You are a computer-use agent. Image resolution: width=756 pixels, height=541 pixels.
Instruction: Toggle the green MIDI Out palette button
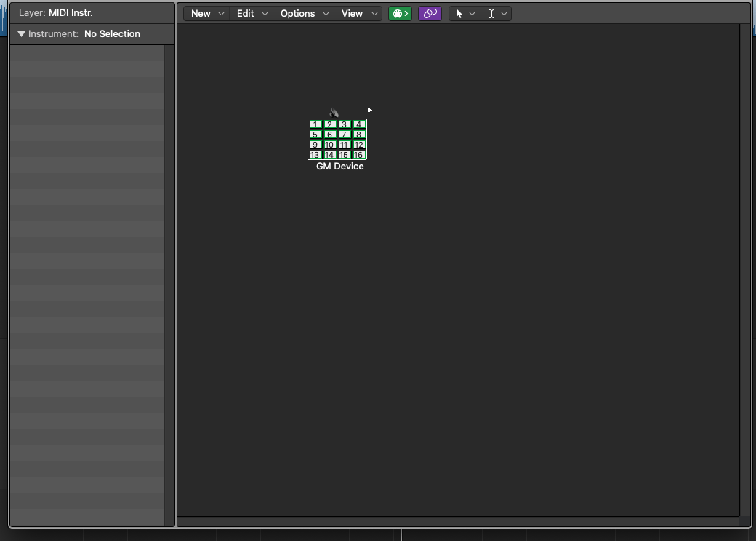point(400,14)
